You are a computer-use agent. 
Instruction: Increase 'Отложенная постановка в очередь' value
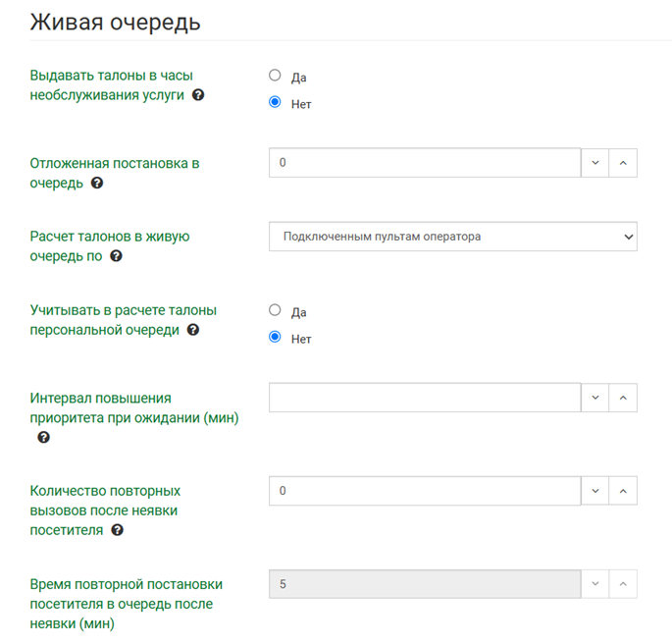[623, 163]
